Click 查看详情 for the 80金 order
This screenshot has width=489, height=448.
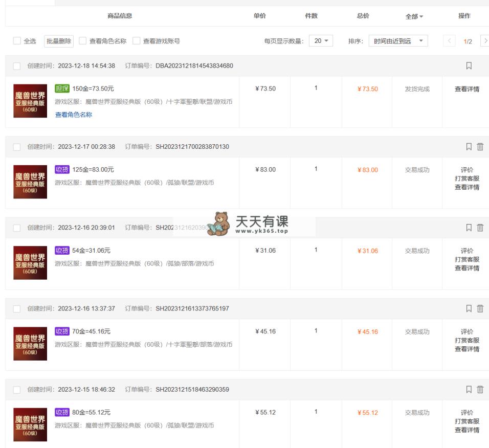point(467,430)
